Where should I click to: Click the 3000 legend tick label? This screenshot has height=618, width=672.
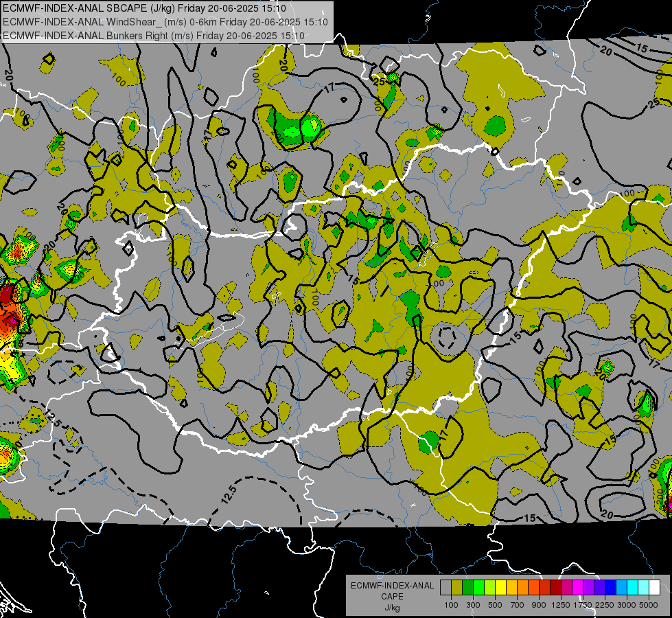click(627, 605)
